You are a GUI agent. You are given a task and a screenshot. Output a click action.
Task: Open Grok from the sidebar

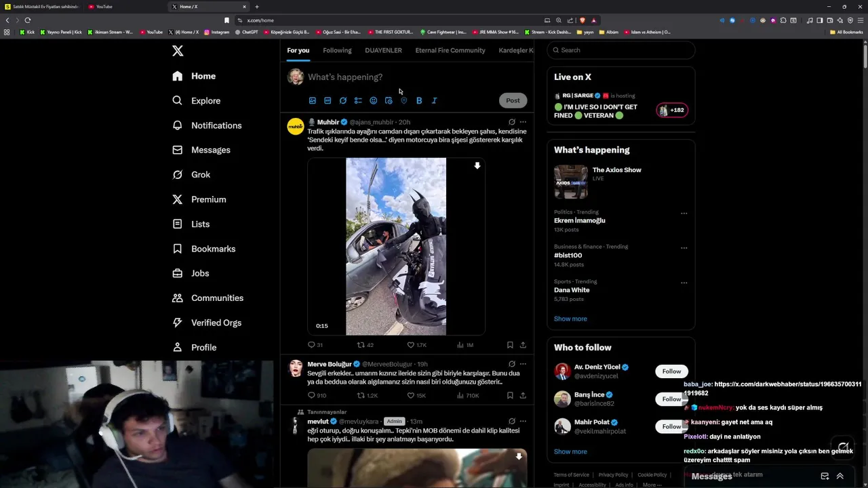pos(191,174)
